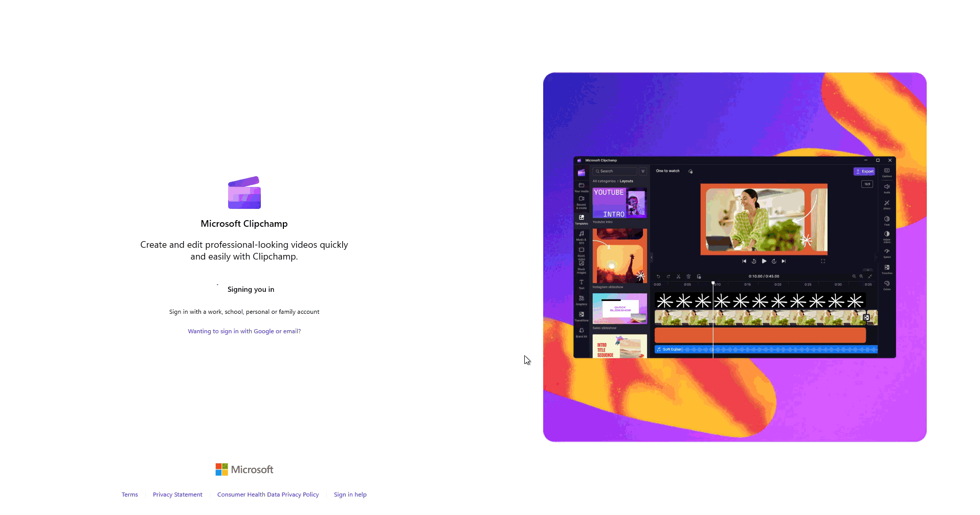This screenshot has height=515, width=980.
Task: Click the Microsoft four-square logo
Action: (x=221, y=469)
